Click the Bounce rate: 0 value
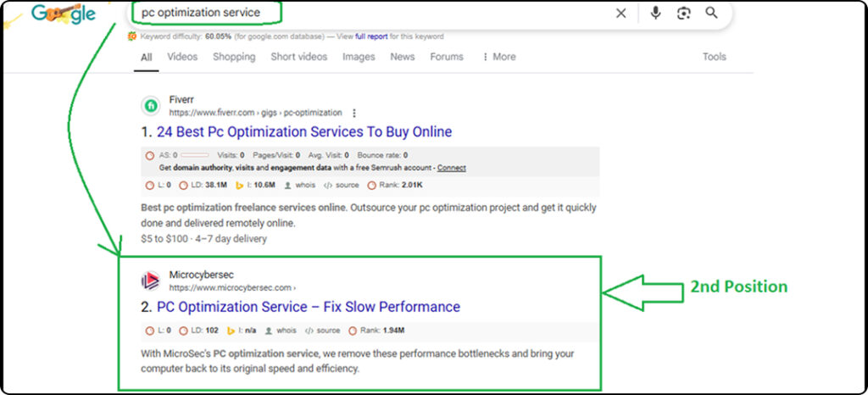This screenshot has width=868, height=395. [x=382, y=155]
